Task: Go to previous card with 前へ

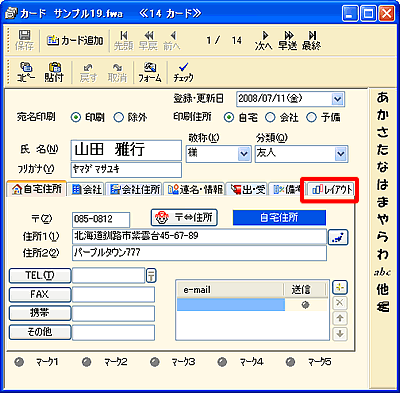Action: 172,40
